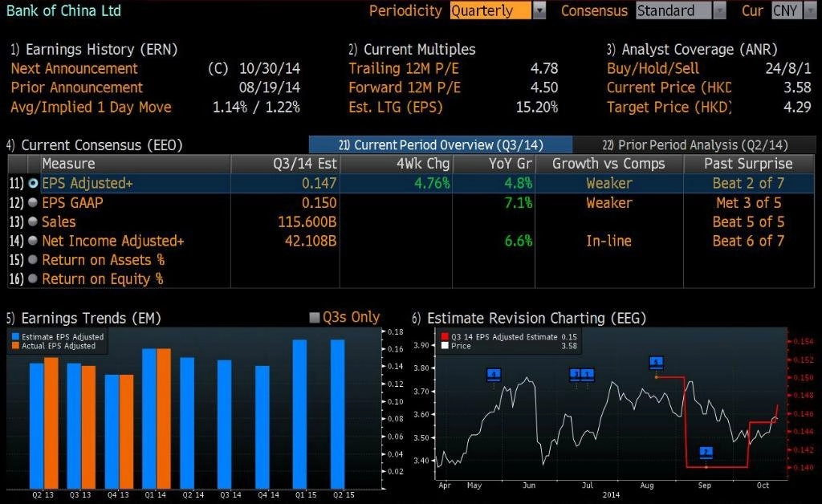Click the Return on Assets % label

coord(104,260)
